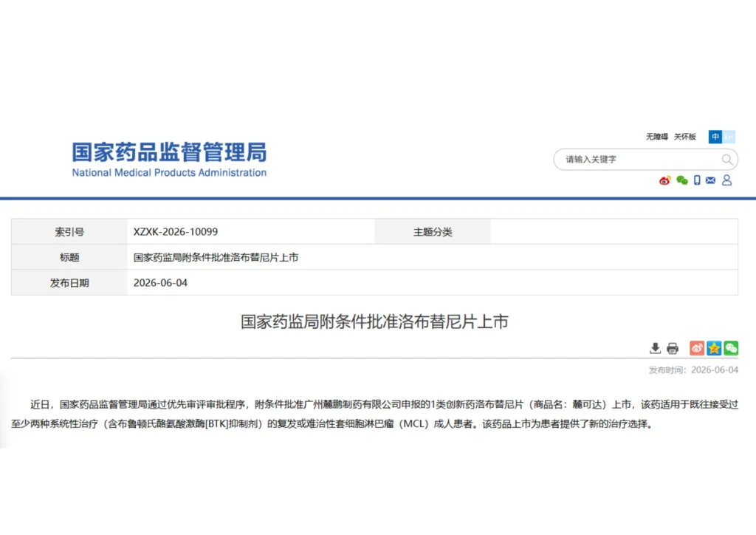This screenshot has height=535, width=756.
Task: Open 关怀版 care version link
Action: [684, 137]
